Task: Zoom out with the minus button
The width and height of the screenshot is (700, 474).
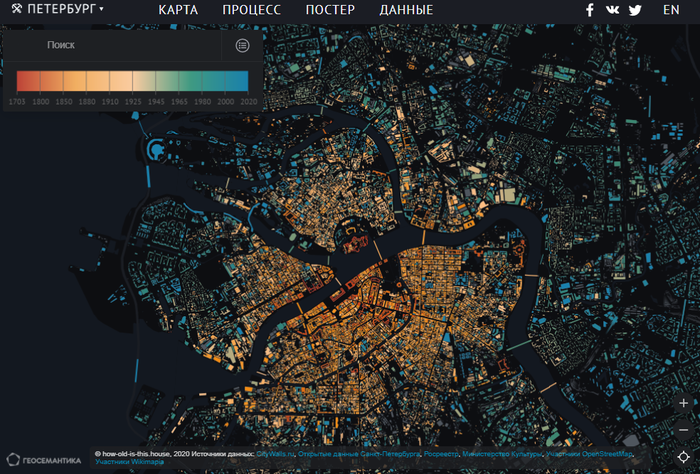Action: click(683, 429)
